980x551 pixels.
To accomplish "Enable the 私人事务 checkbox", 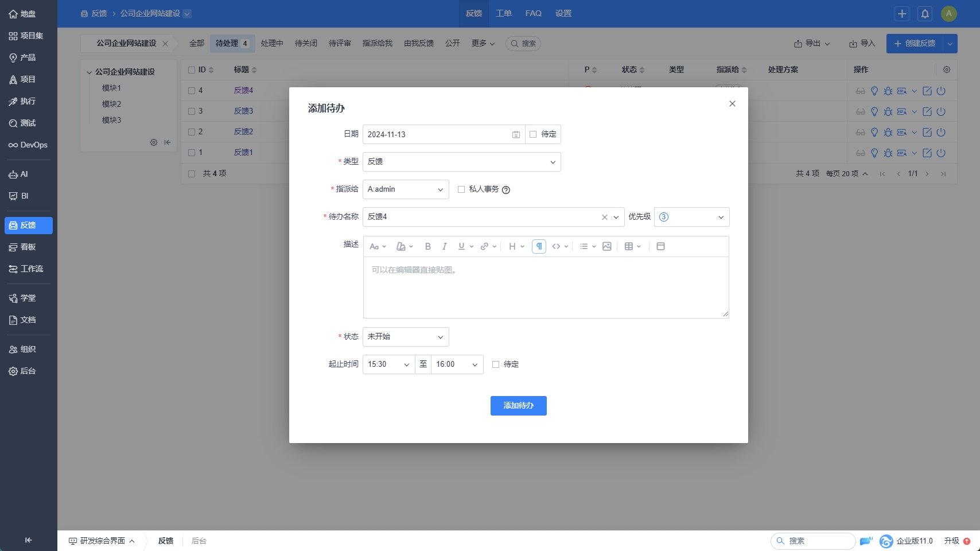I will 461,189.
